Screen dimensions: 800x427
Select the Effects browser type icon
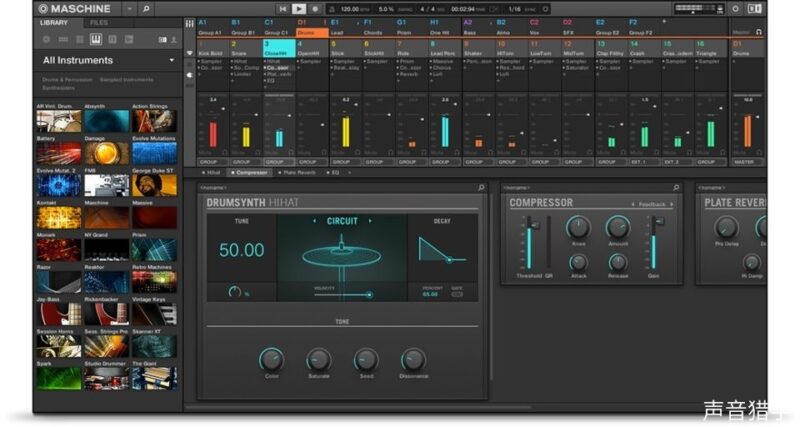(x=113, y=39)
